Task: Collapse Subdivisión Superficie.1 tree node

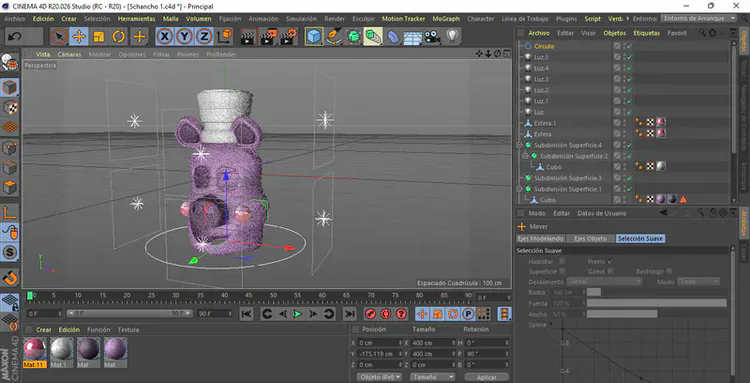Action: click(520, 189)
